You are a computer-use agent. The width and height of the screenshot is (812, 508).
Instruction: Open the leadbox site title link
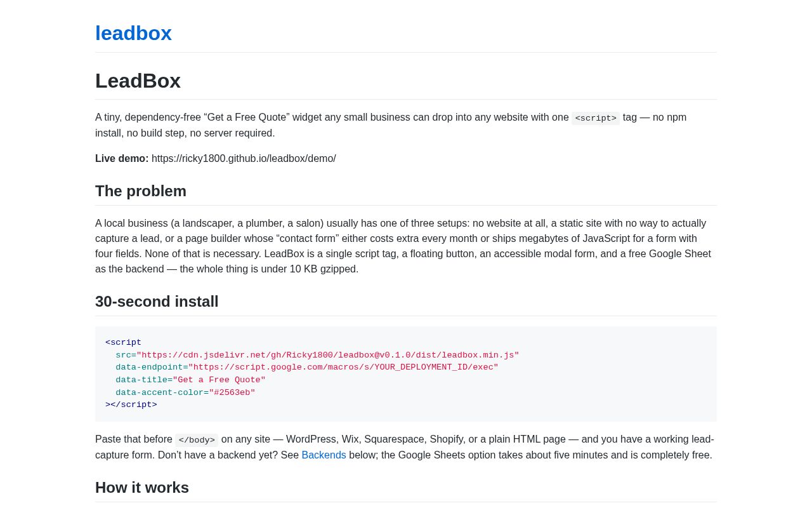click(x=133, y=33)
